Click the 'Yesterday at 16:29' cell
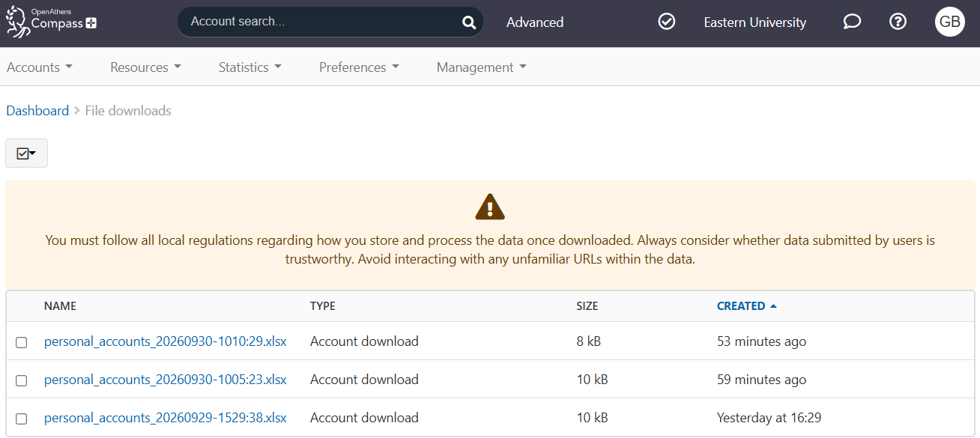Image resolution: width=980 pixels, height=438 pixels. pyautogui.click(x=769, y=418)
